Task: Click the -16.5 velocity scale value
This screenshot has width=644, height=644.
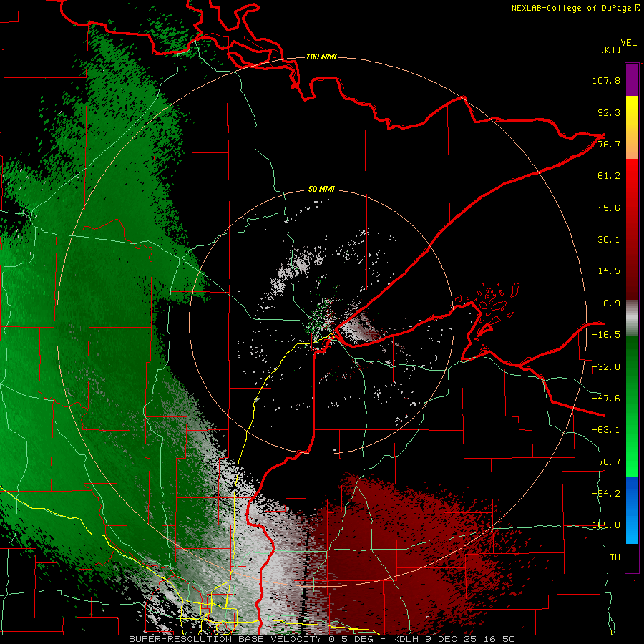Action: [606, 335]
